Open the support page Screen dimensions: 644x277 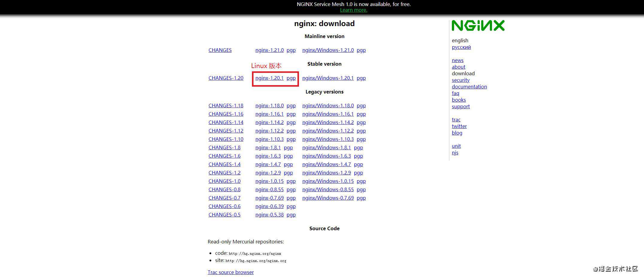point(461,106)
